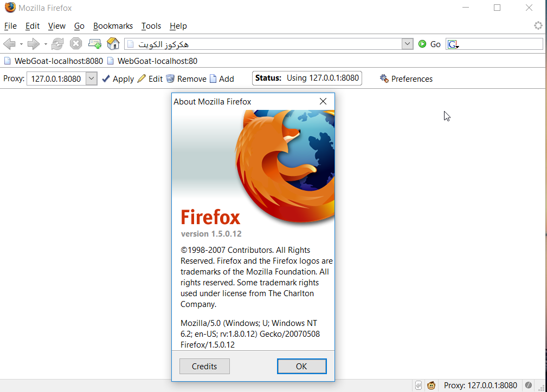Screen dimensions: 547x392
Task: Click the Credits button
Action: tap(204, 366)
